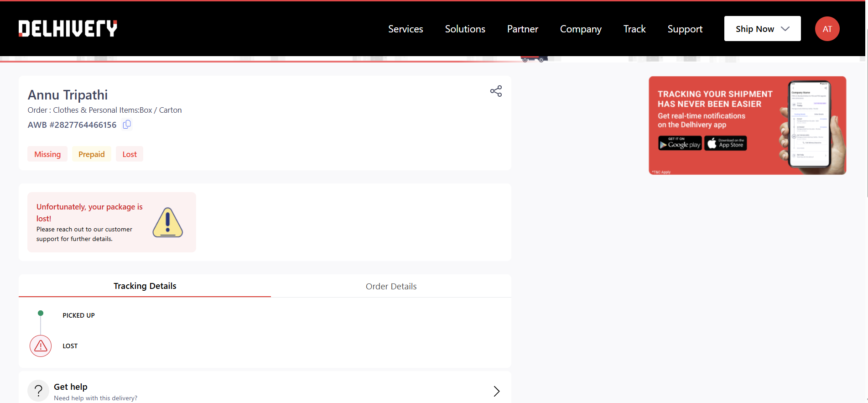Open the Ship Now dropdown
This screenshot has height=403, width=868.
tap(762, 29)
